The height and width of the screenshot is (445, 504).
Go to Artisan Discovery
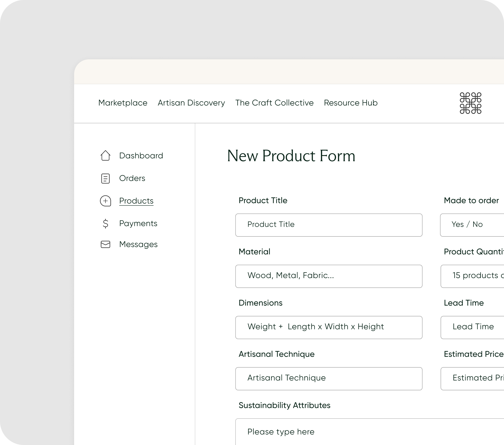point(191,103)
